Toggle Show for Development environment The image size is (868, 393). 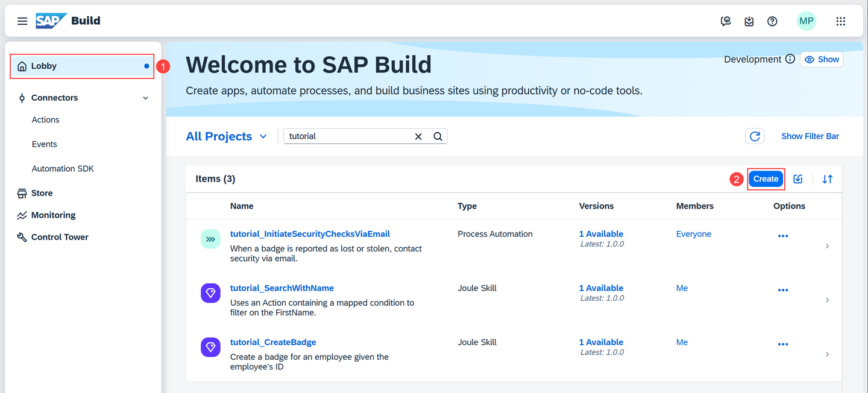pos(822,59)
